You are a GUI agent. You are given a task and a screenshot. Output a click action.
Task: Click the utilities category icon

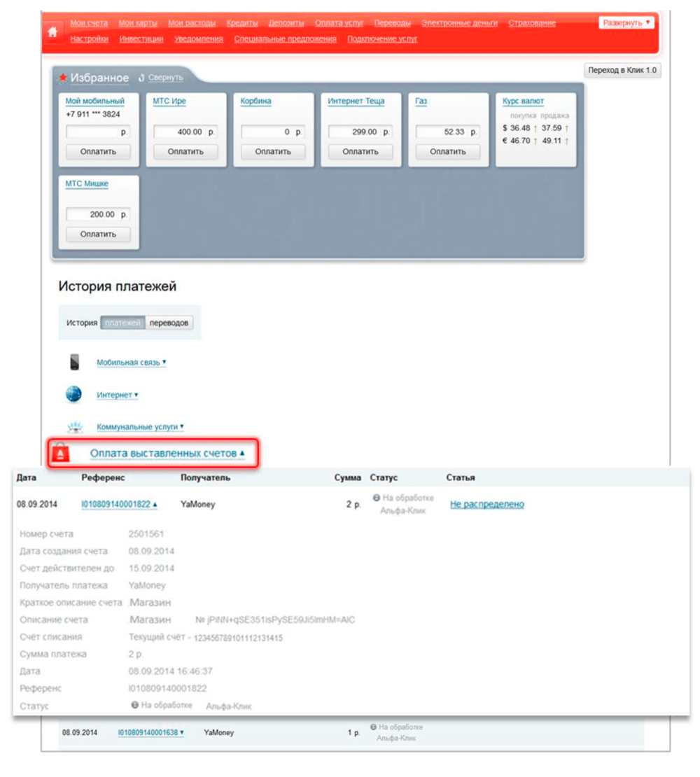(x=75, y=426)
